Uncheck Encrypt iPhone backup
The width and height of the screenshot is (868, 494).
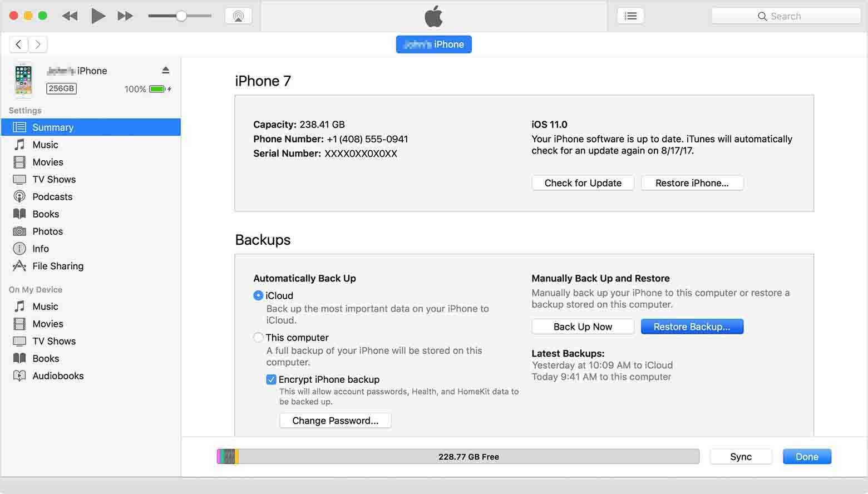(x=271, y=379)
